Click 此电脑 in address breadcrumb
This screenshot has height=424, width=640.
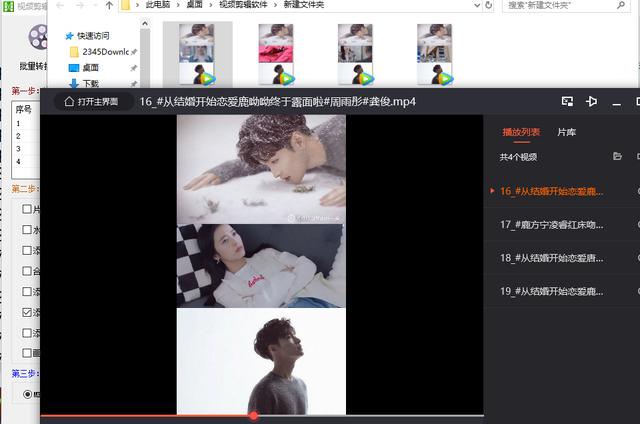158,5
